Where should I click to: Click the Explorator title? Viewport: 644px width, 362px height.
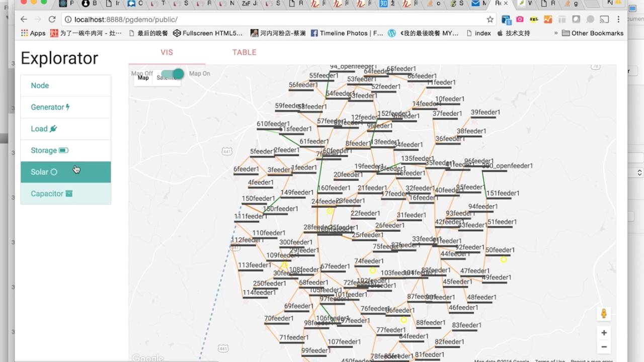point(59,58)
